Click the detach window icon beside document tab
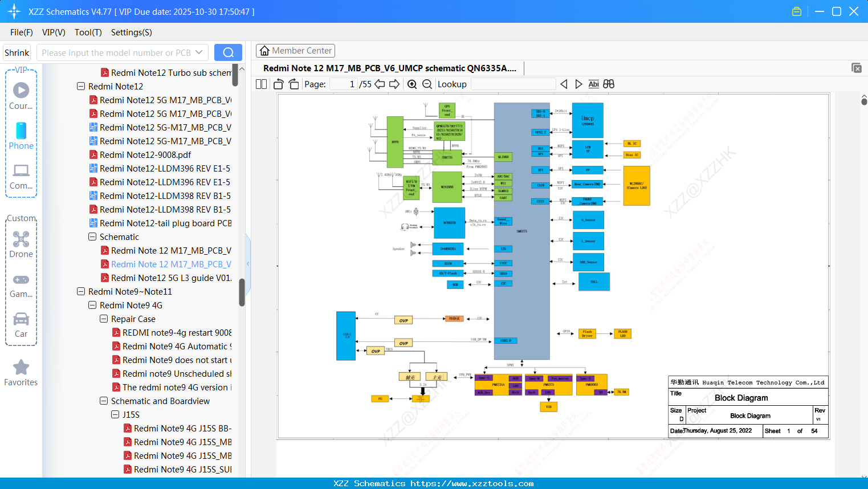Viewport: 868px width, 489px height. (x=857, y=68)
